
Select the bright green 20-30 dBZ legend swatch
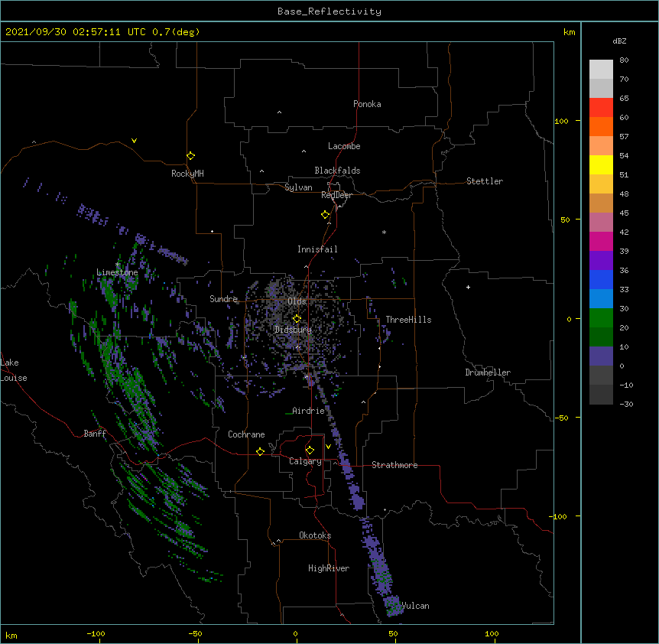[x=601, y=318]
